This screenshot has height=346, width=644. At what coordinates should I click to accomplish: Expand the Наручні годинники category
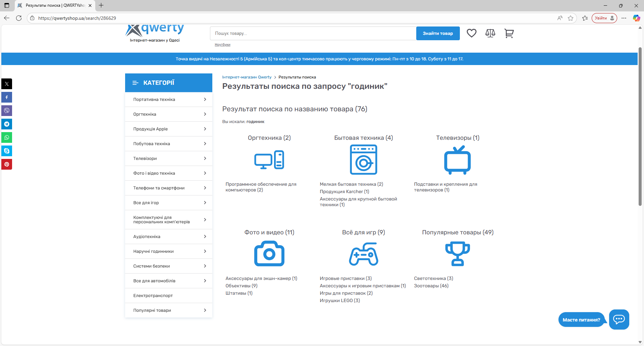point(169,251)
